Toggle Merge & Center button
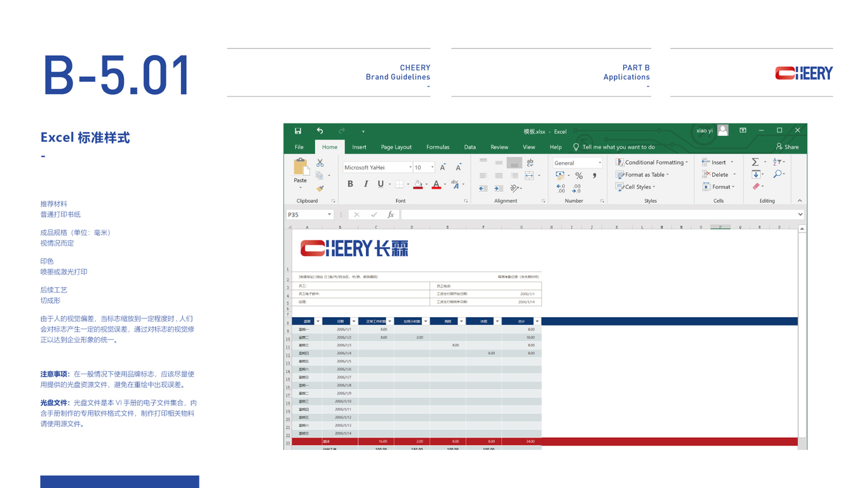Image resolution: width=868 pixels, height=488 pixels. [x=529, y=175]
